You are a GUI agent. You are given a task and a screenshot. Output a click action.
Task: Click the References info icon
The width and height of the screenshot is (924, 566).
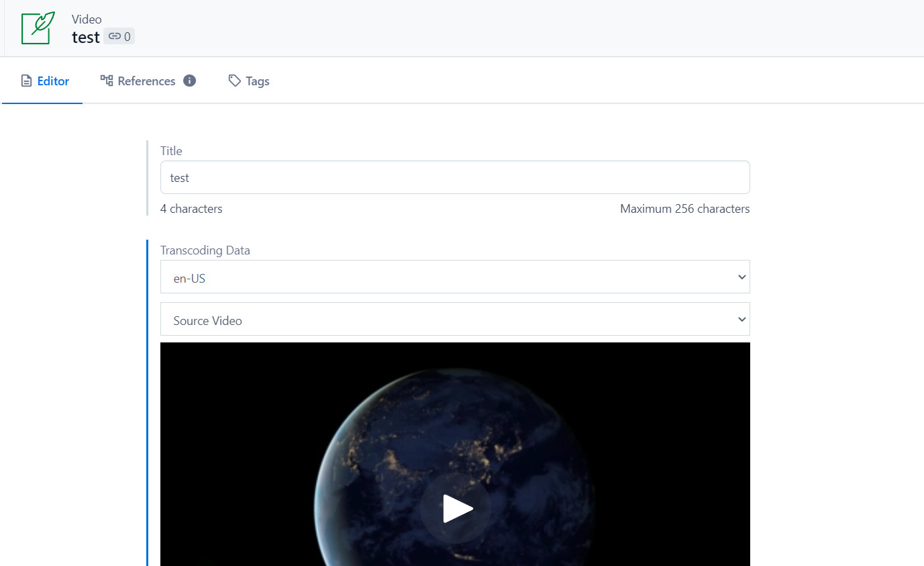[x=190, y=81]
